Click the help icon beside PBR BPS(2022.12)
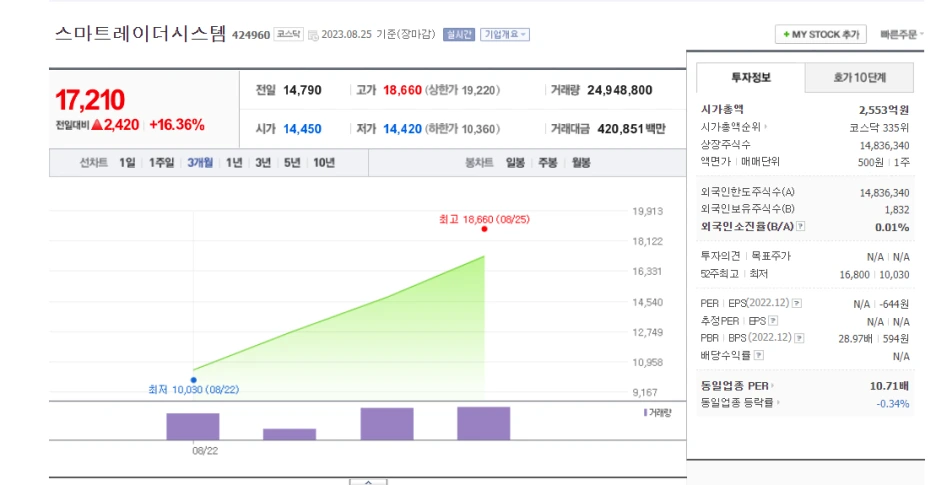The width and height of the screenshot is (936, 485). pos(799,338)
